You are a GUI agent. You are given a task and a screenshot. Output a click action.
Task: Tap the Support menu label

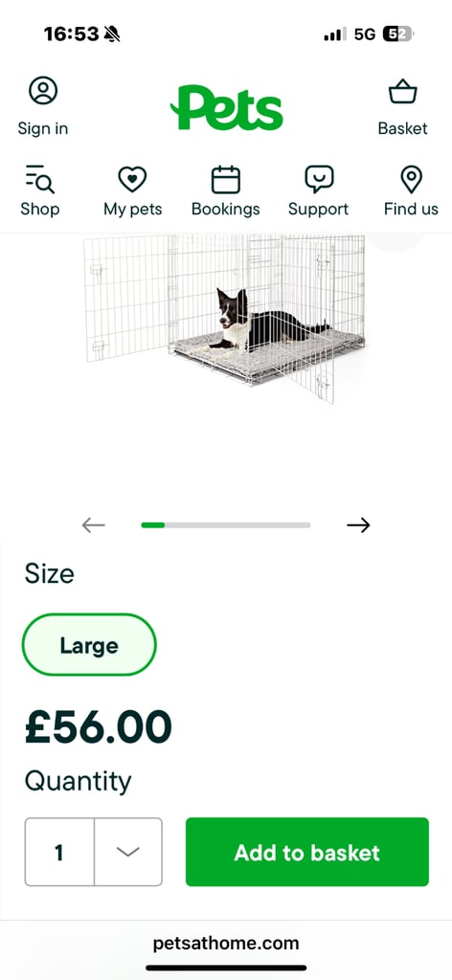coord(318,209)
